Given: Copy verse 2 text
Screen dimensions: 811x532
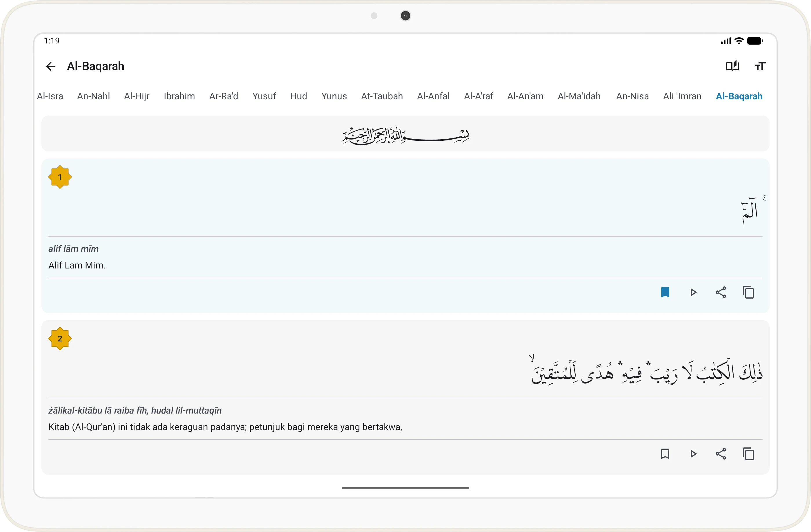Looking at the screenshot, I should (x=749, y=454).
